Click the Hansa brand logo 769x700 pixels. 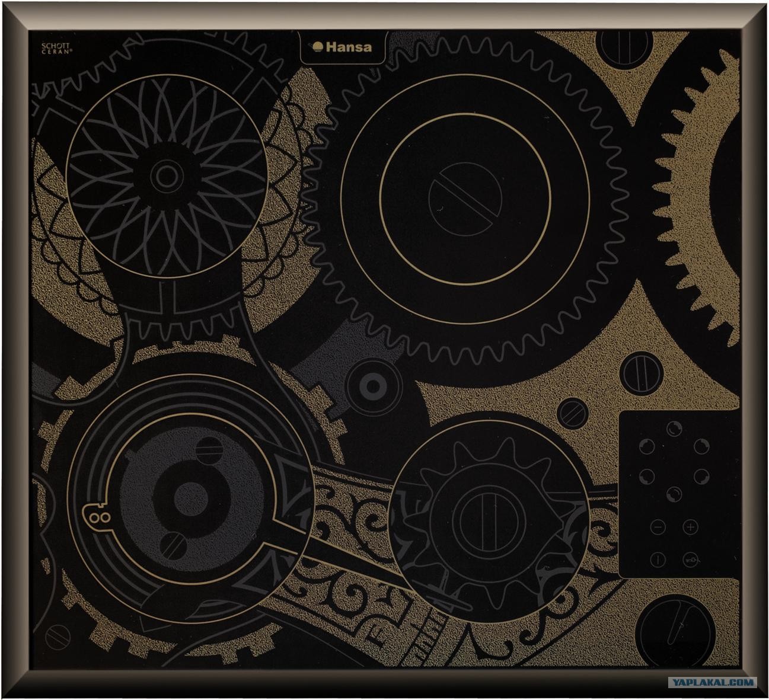pos(343,47)
